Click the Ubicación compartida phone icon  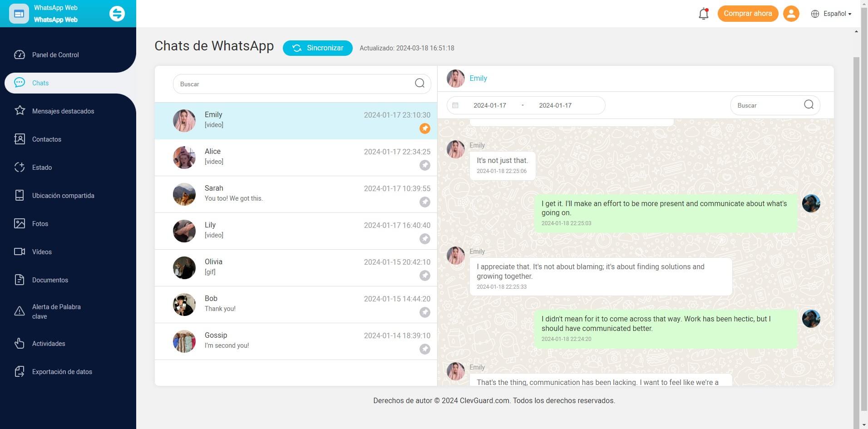(20, 195)
